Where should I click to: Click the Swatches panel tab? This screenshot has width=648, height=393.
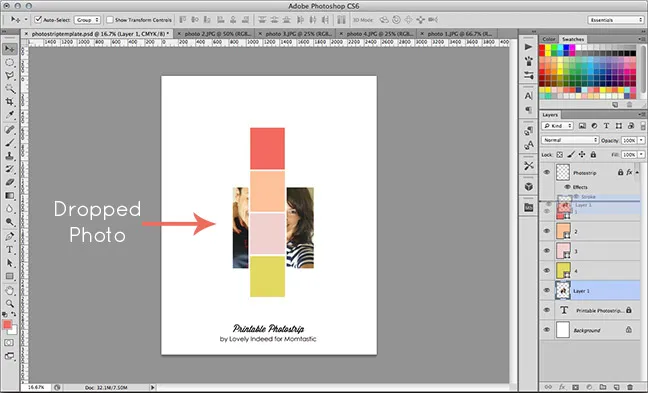click(x=573, y=39)
